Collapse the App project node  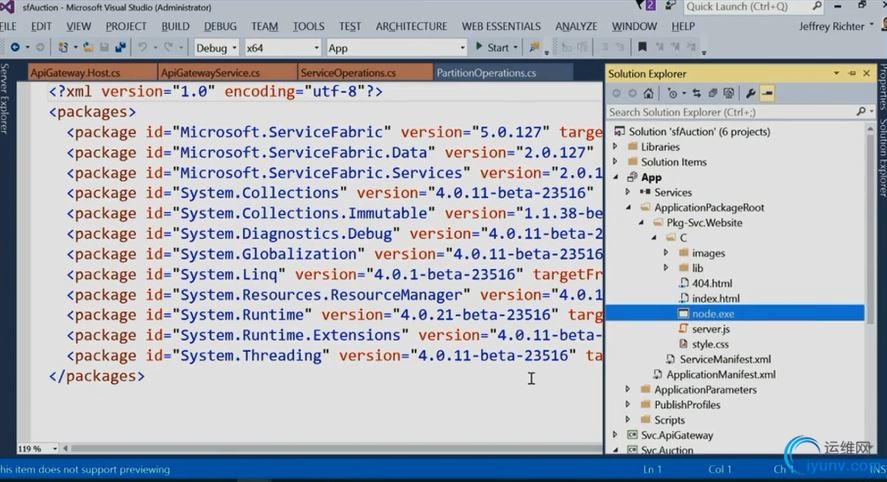coord(615,177)
